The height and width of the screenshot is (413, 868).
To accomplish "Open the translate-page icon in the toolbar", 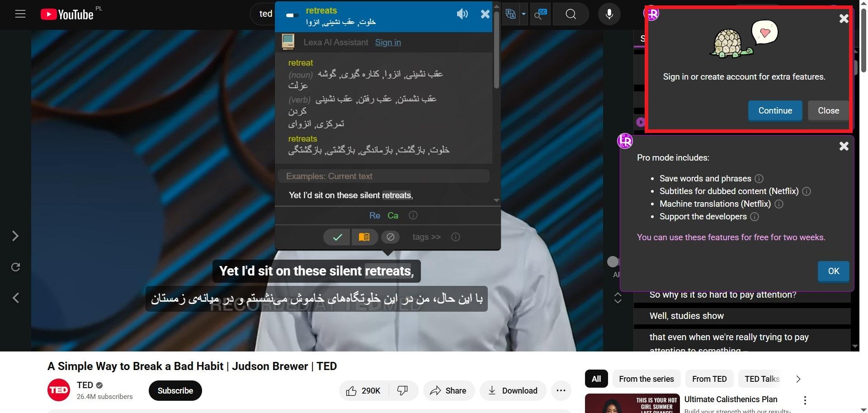I will (511, 14).
